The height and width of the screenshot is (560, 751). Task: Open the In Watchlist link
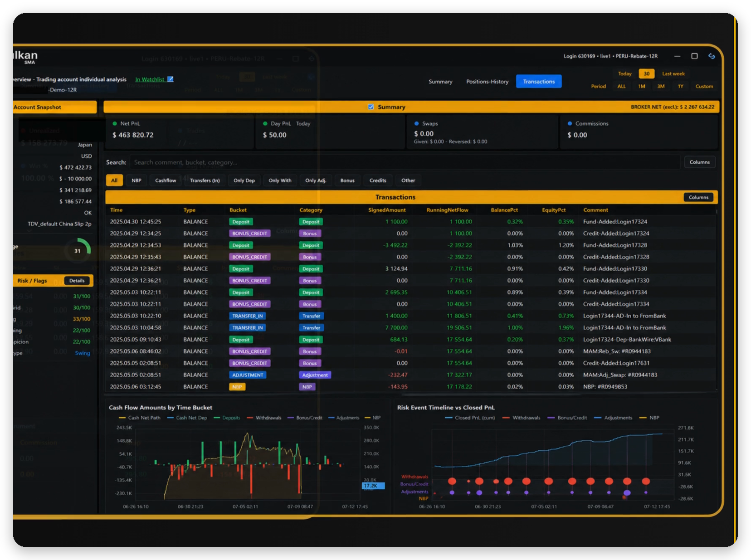click(x=150, y=79)
